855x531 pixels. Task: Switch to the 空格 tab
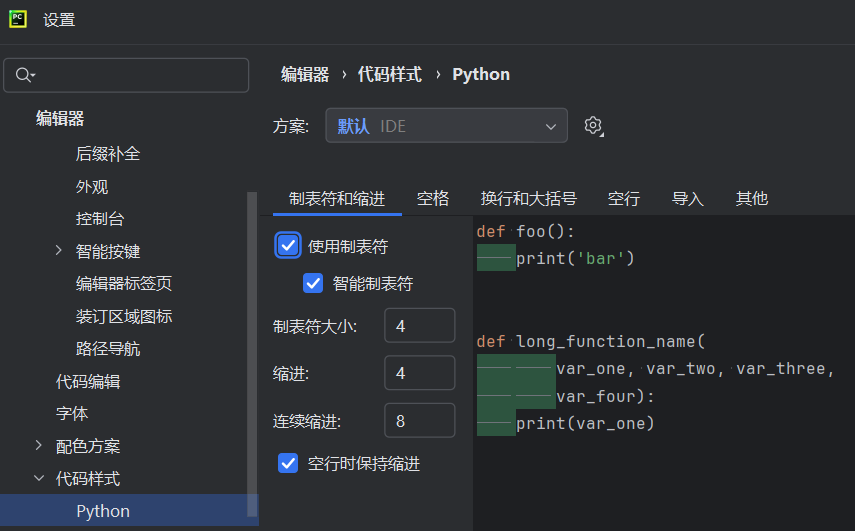click(432, 198)
